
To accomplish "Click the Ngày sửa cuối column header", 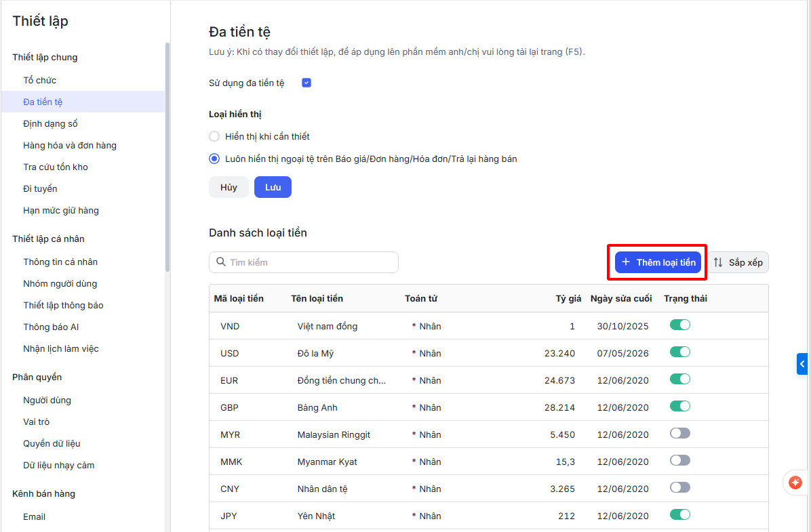I will 621,298.
